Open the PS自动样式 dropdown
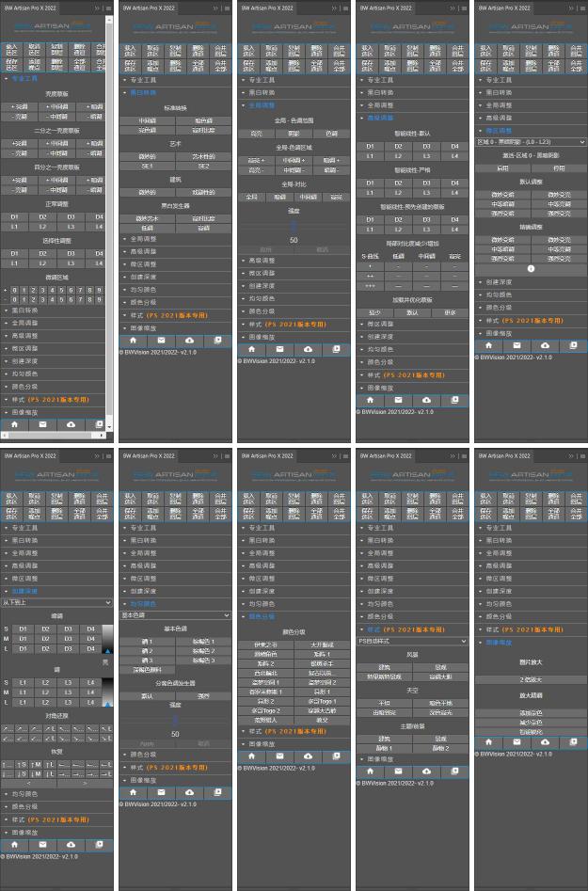This screenshot has width=588, height=891. tap(412, 641)
